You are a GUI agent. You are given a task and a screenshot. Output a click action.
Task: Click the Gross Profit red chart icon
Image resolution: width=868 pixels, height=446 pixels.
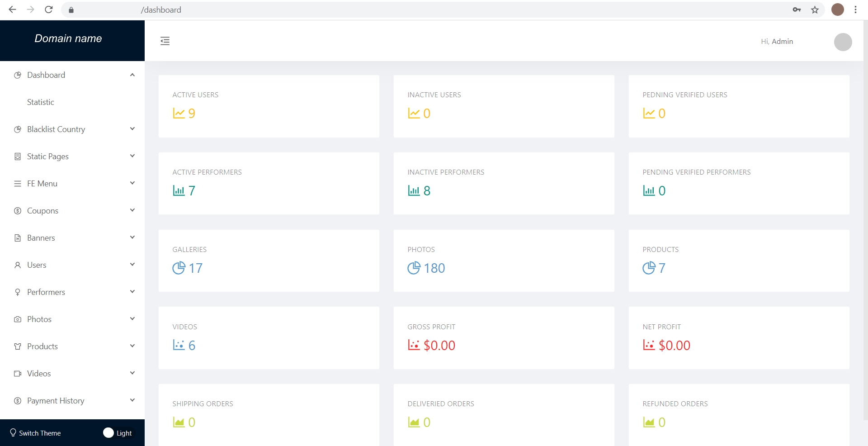[414, 345]
